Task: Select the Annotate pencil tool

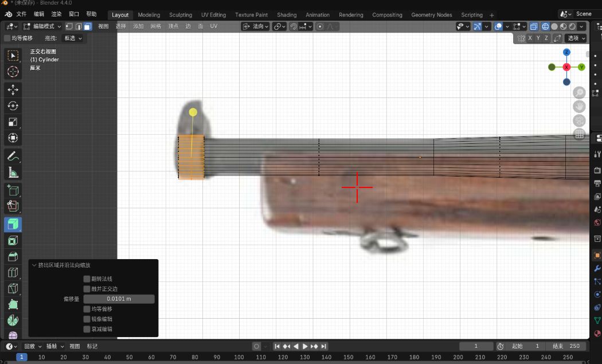Action: 13,156
